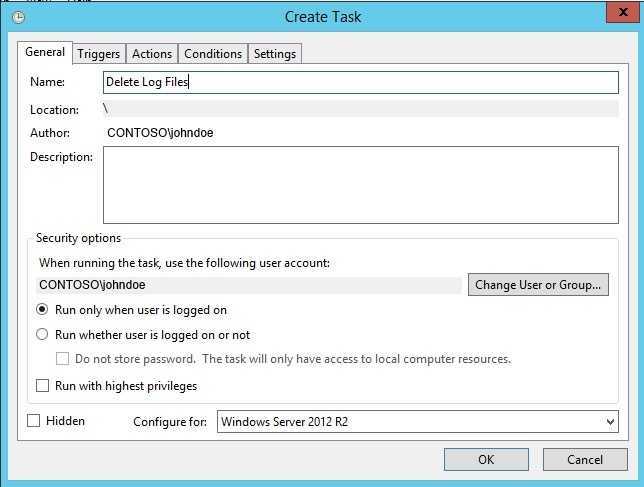Open the Settings tab

click(275, 54)
